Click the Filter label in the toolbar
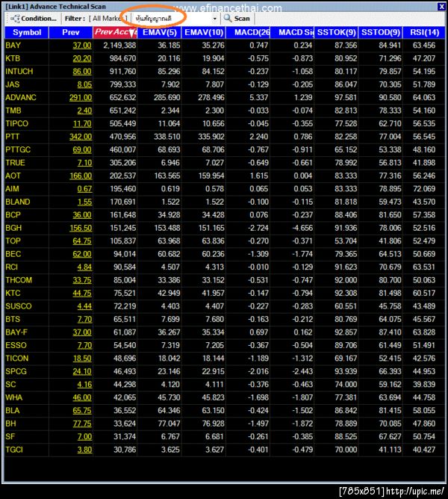 (x=75, y=19)
